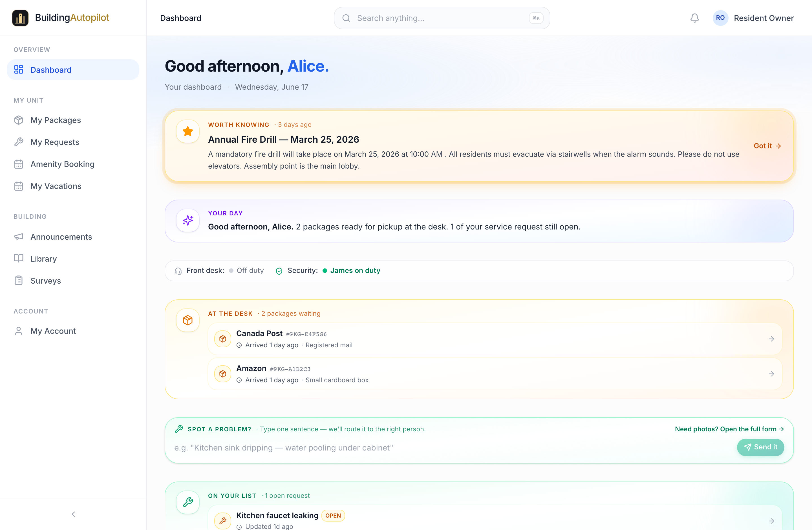The image size is (812, 530).
Task: Click the front desk headset icon
Action: [x=178, y=271]
